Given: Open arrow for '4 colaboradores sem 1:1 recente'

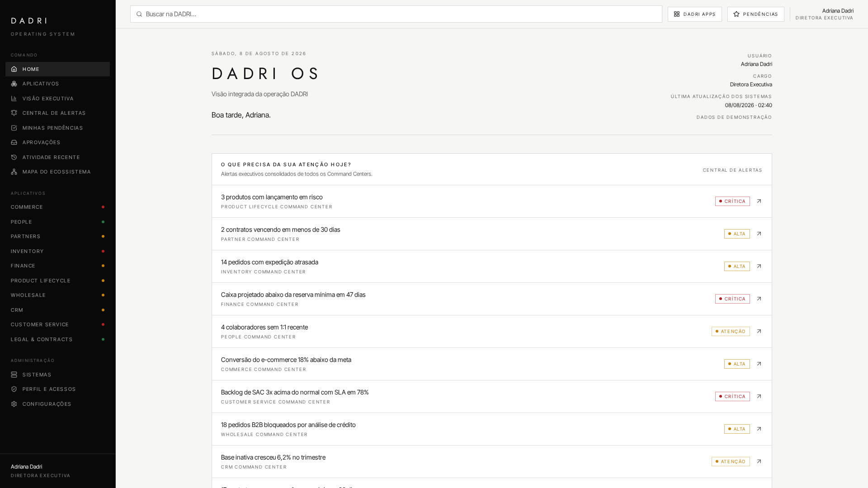Looking at the screenshot, I should [x=759, y=331].
